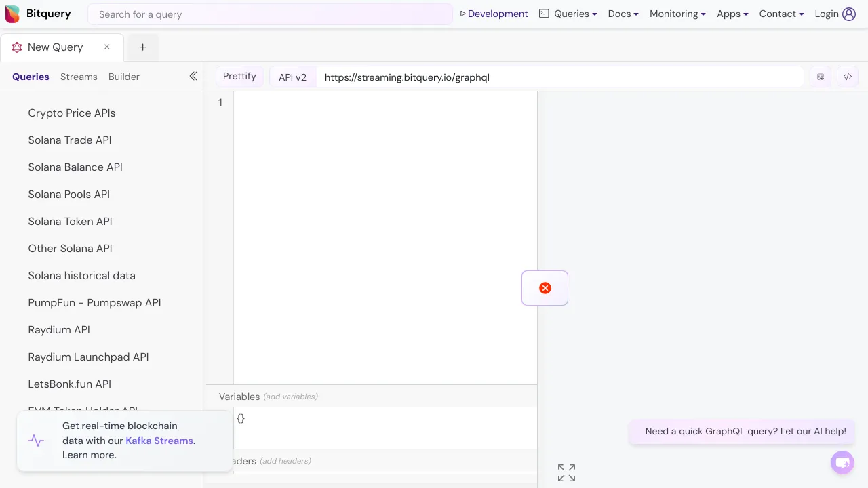Click the GraphQL icon on New Query tab
Screen dimensions: 868x488
(x=17, y=47)
